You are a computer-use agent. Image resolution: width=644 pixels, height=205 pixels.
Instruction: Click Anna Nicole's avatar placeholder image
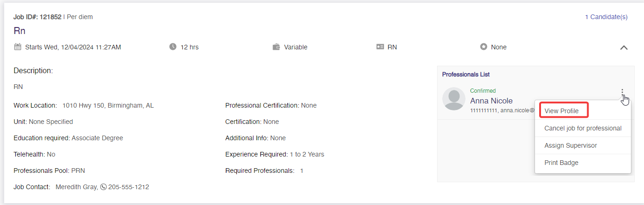tap(454, 99)
